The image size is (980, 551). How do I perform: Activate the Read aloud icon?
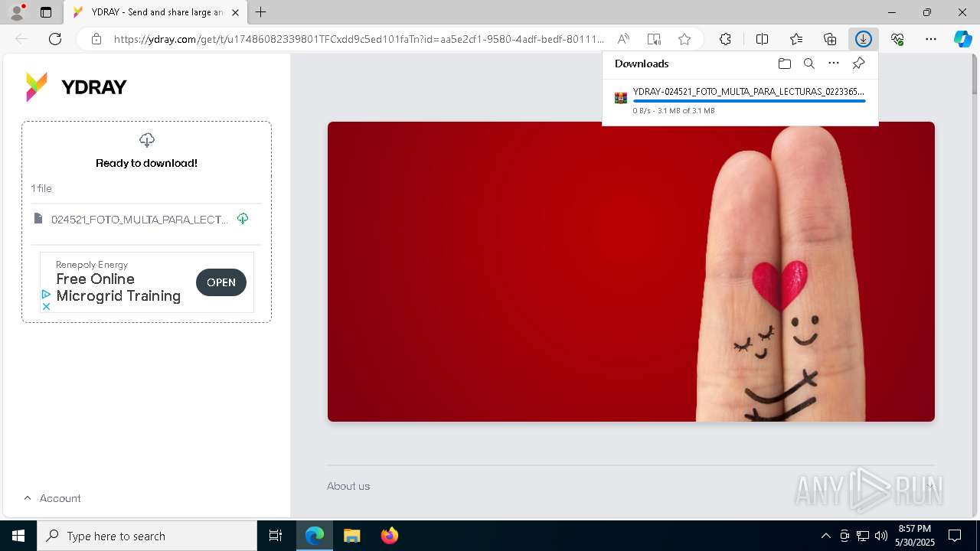coord(623,39)
